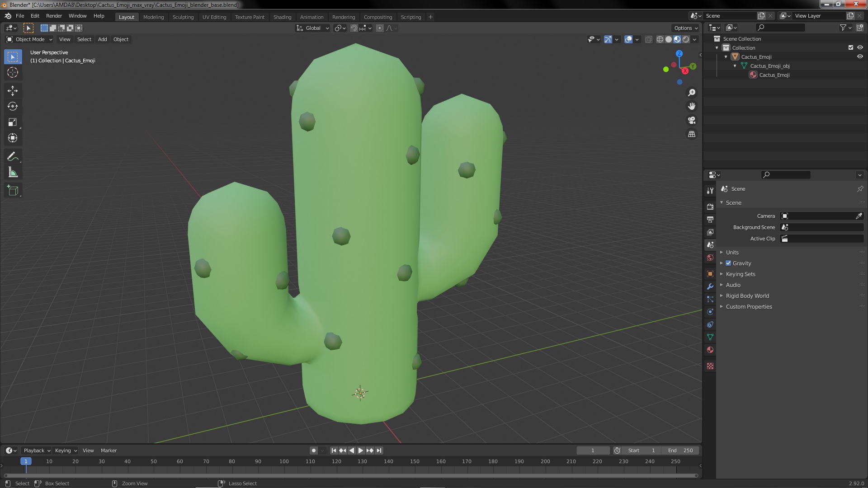Open the World properties tab
Screen dimensions: 868x488
[x=710, y=258]
